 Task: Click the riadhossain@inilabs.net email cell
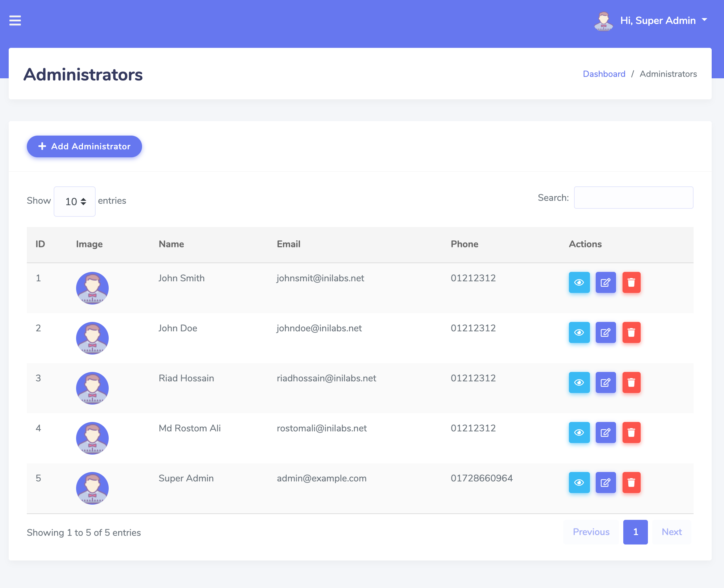326,378
